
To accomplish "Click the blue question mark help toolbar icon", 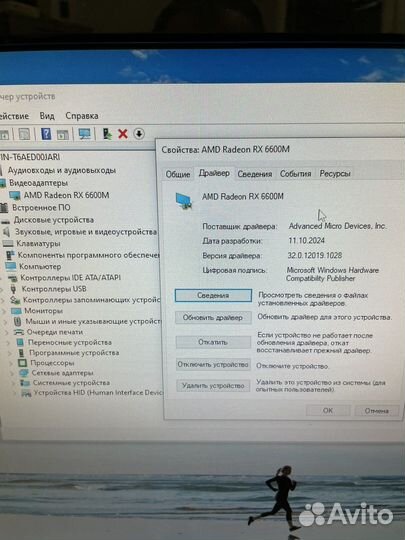I will pos(46,134).
